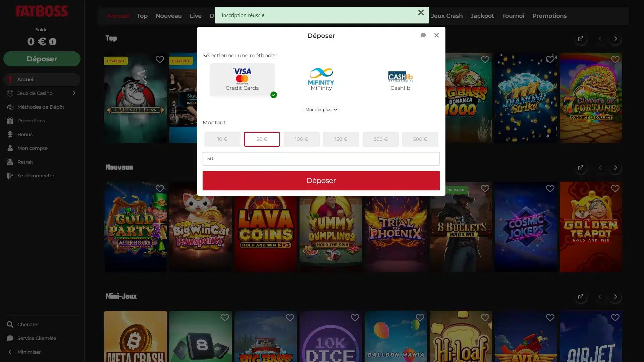This screenshot has width=644, height=362.
Task: Click the chat bubble icon in the deposit modal
Action: pos(423,35)
